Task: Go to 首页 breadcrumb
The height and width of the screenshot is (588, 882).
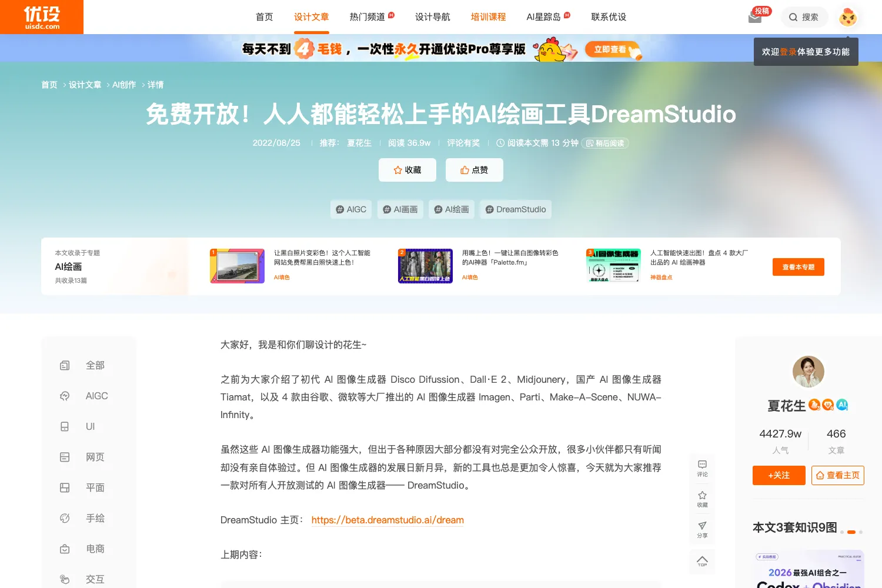Action: (49, 85)
